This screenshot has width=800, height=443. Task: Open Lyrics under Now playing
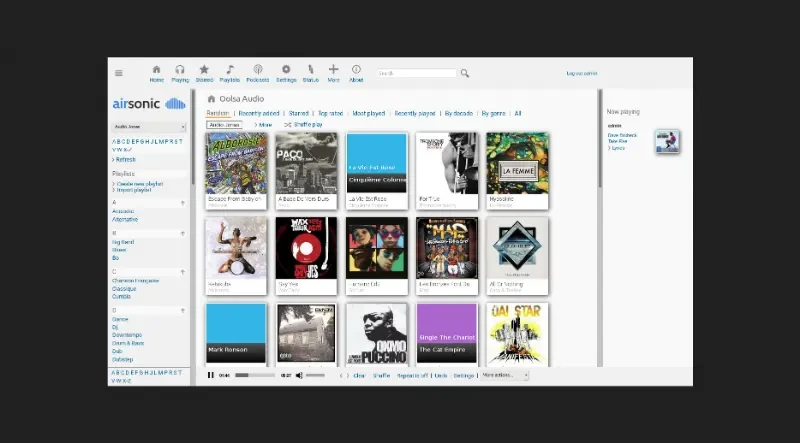616,148
